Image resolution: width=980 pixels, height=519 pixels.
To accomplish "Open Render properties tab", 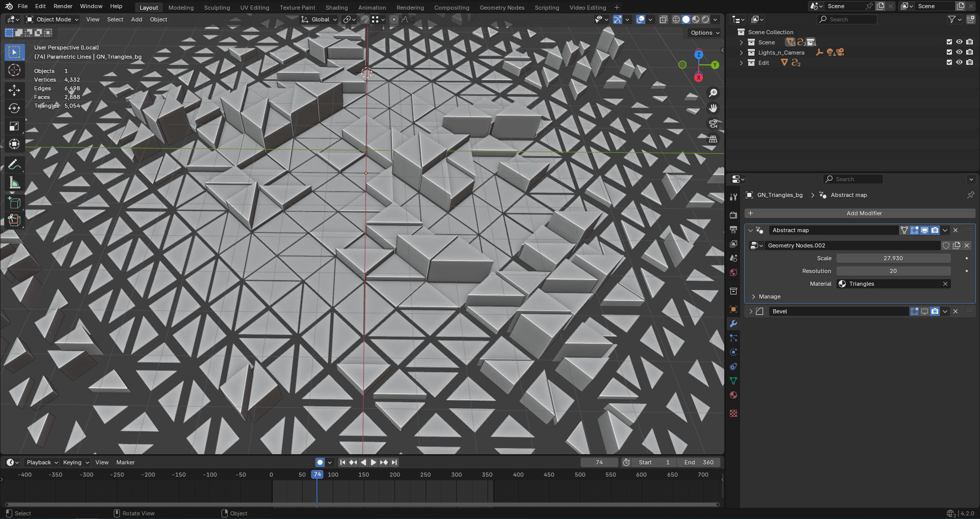I will point(733,215).
